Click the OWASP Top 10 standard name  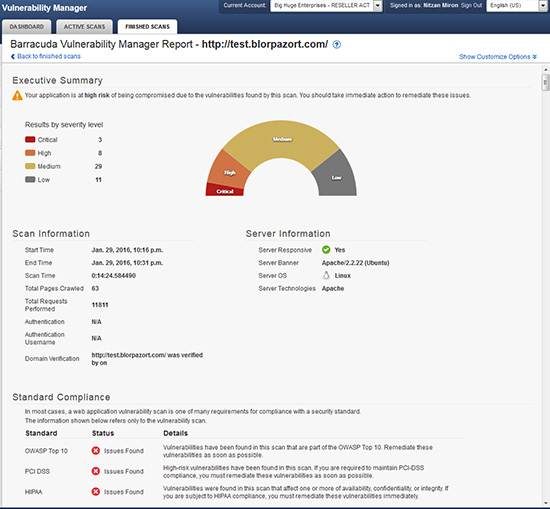click(46, 451)
